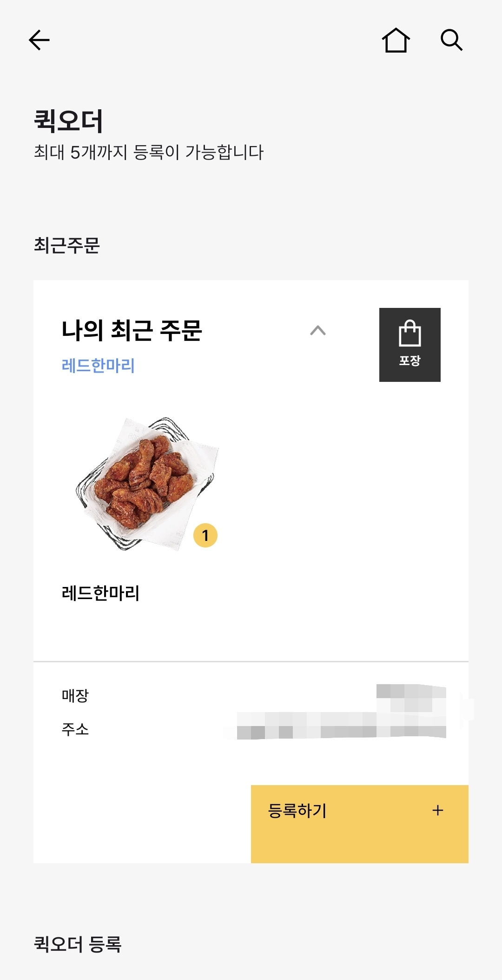Collapse the 나의 최근 주문 card with chevron

pos(318,331)
